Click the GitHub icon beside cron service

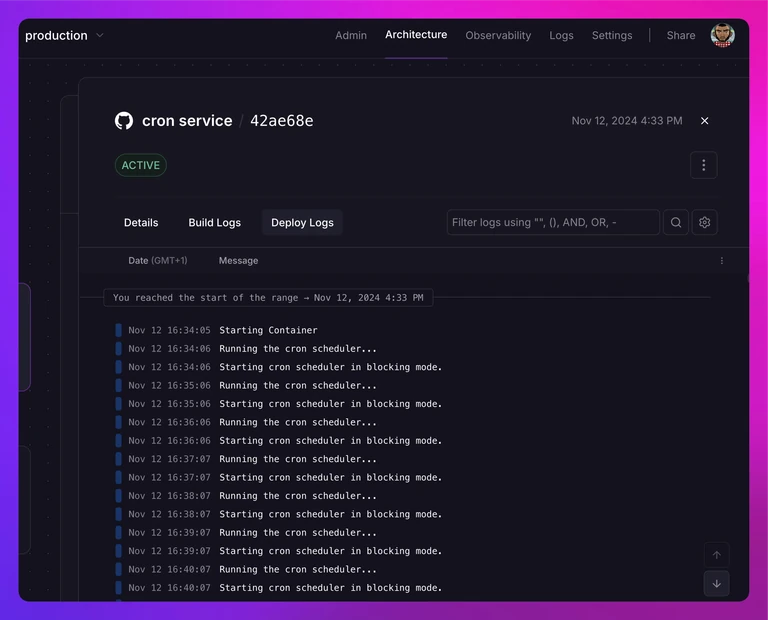pyautogui.click(x=124, y=120)
